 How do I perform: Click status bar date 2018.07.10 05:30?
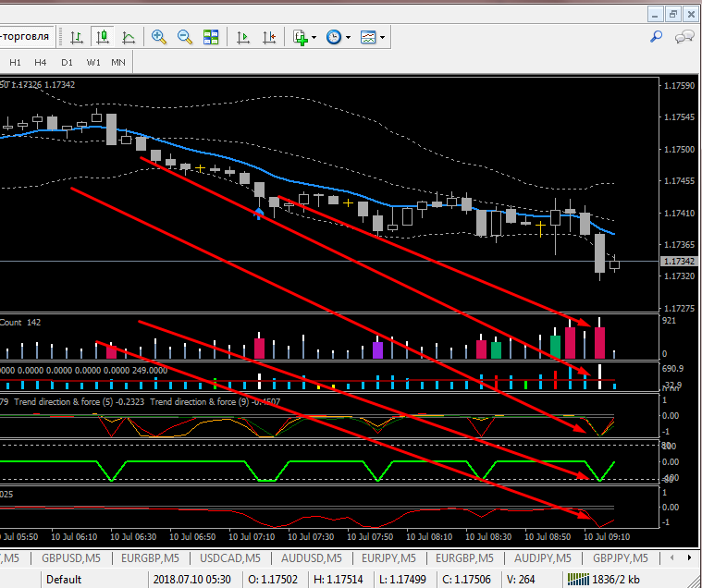(x=192, y=580)
